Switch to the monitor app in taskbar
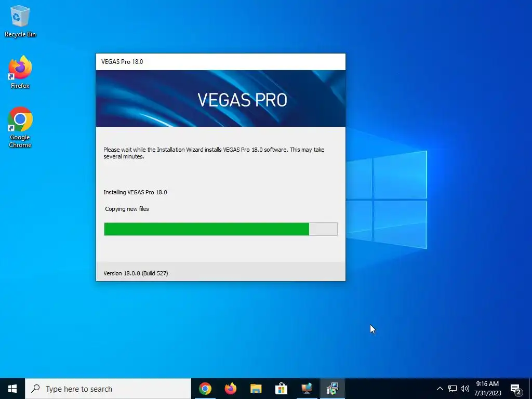Screen dimensions: 532x399 click(307, 389)
